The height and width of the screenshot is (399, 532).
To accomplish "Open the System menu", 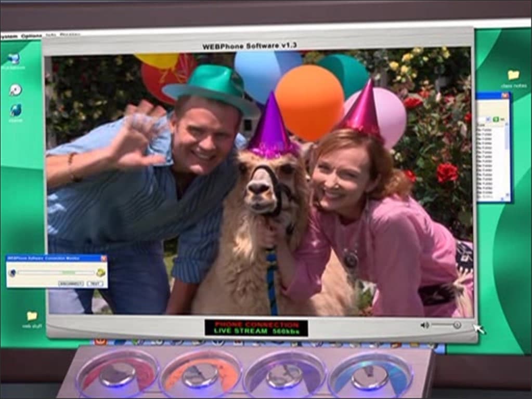I will (8, 36).
